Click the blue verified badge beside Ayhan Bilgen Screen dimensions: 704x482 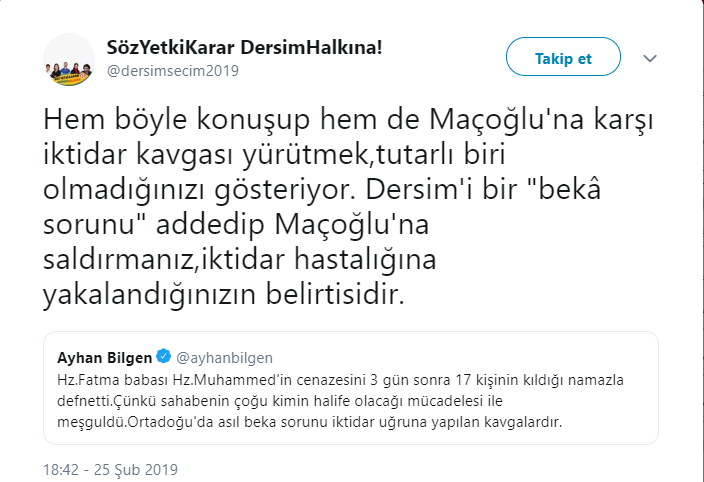click(166, 357)
